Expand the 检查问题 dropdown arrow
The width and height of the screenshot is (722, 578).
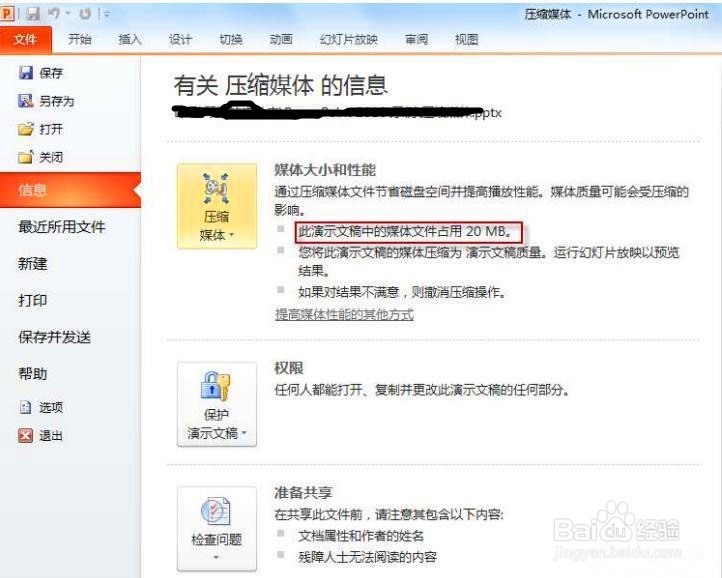216,558
